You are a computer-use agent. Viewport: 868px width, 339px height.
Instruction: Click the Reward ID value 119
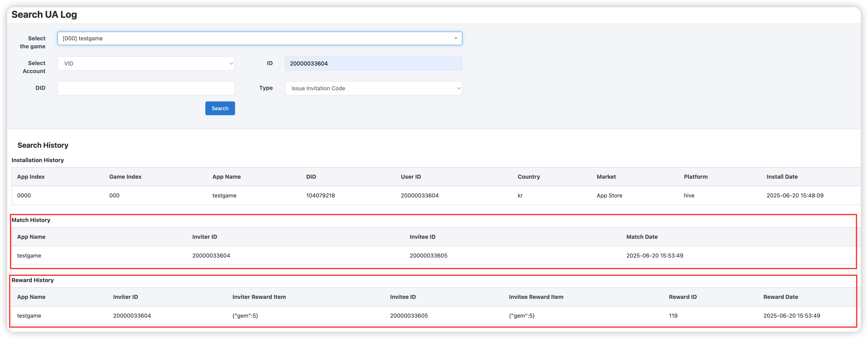(x=673, y=316)
